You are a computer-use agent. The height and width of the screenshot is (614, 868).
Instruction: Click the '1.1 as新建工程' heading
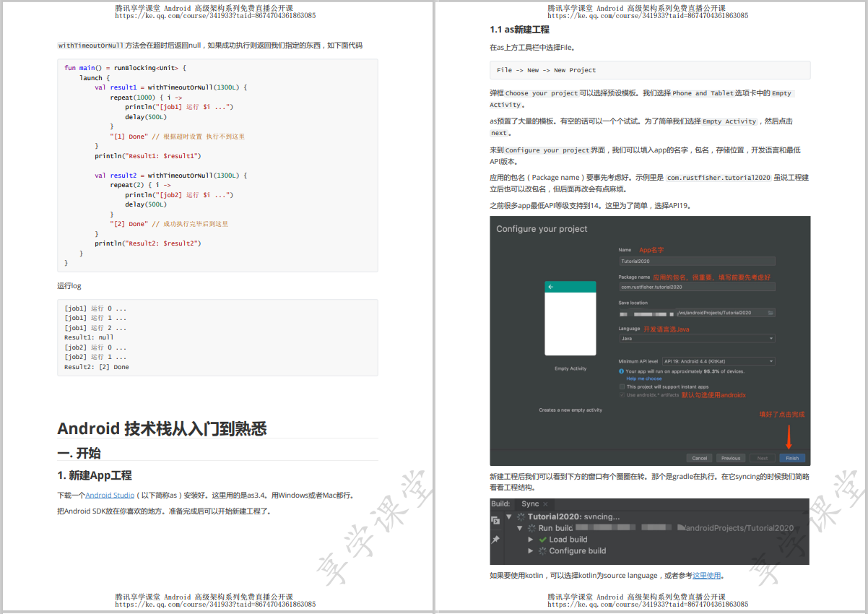point(519,30)
